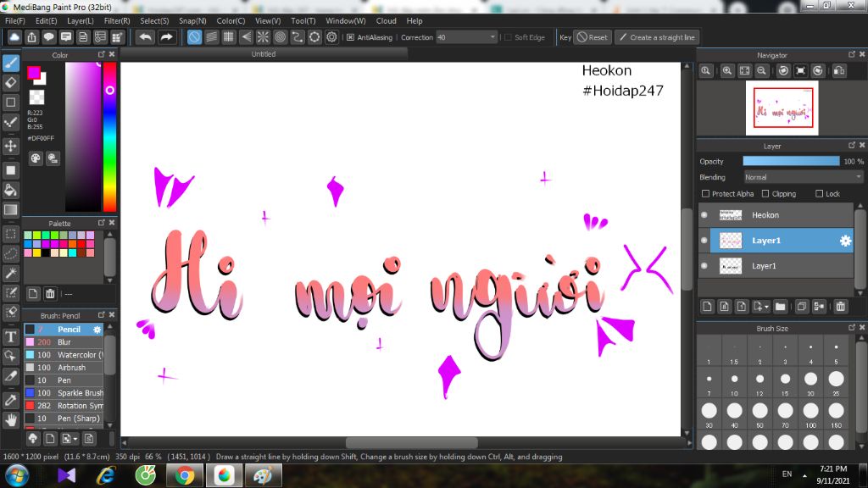Open Visual Studio from the taskbar
The width and height of the screenshot is (868, 488).
[x=66, y=475]
